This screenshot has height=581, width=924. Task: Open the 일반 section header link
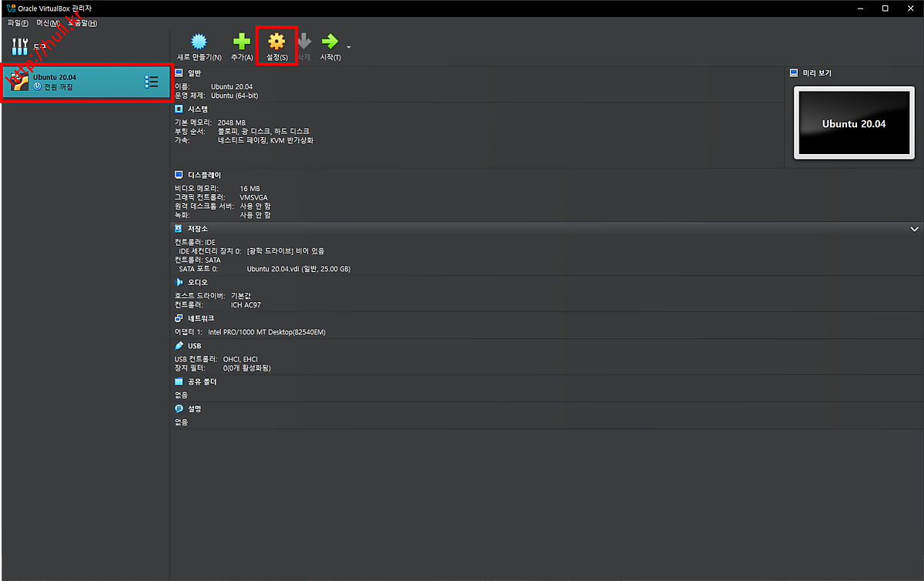pyautogui.click(x=194, y=72)
